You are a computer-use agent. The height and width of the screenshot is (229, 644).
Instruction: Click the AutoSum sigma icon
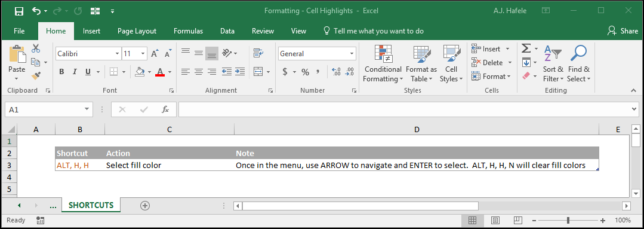526,49
